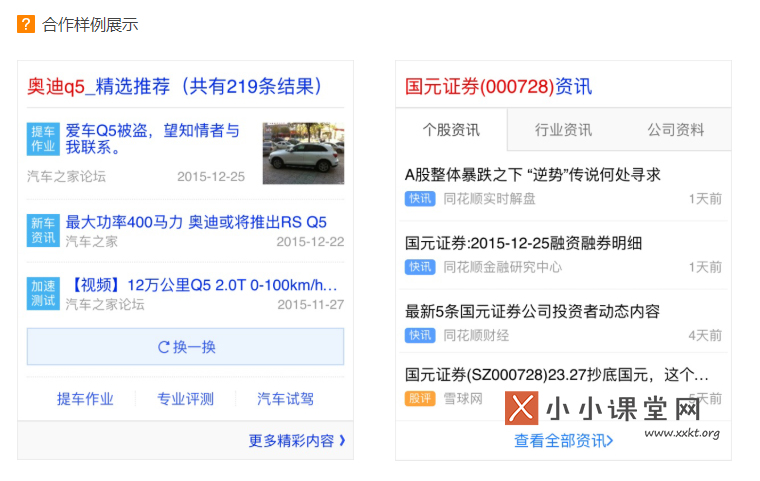
Task: Click the orange question mark icon
Action: coord(26,24)
